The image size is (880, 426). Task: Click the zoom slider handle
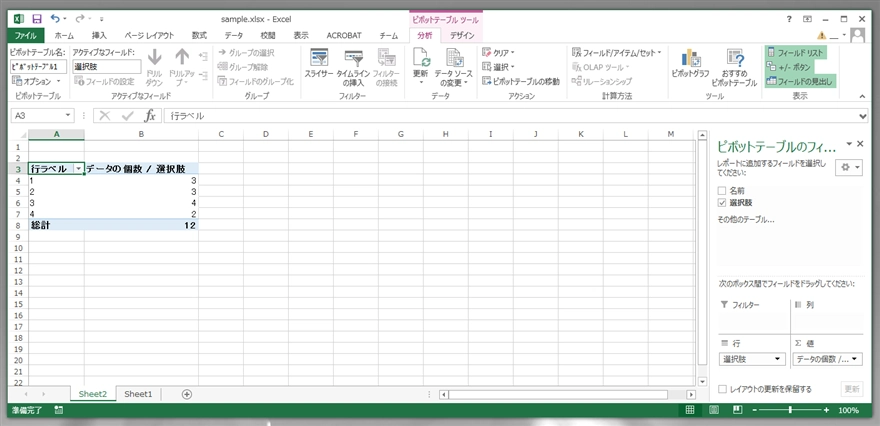pos(790,410)
